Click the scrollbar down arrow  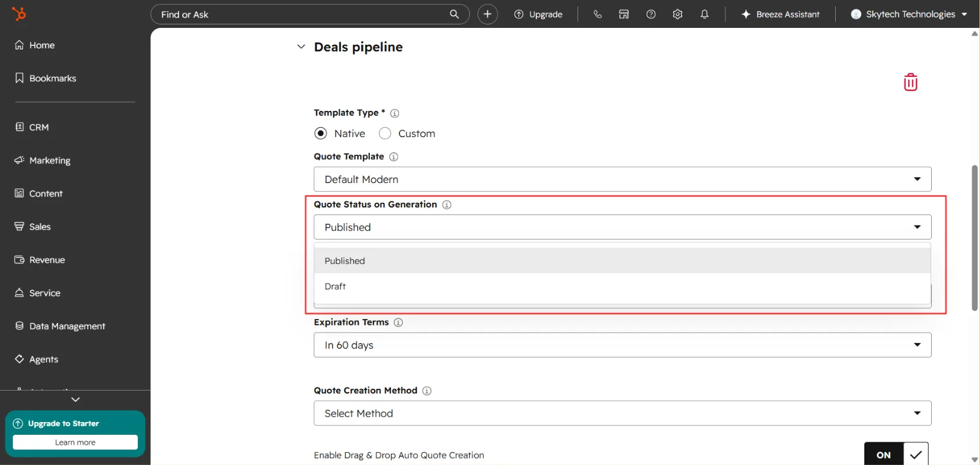point(975,460)
